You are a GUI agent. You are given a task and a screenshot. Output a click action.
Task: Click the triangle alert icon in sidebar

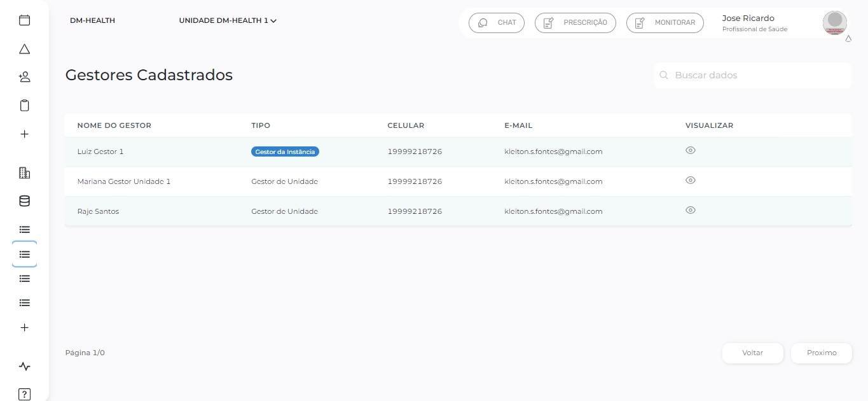pos(24,49)
